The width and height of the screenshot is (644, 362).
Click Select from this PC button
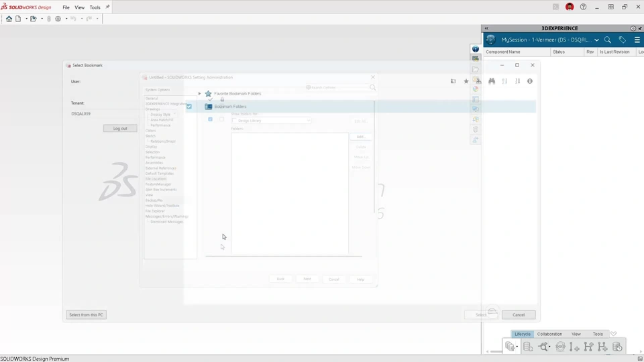tap(87, 315)
